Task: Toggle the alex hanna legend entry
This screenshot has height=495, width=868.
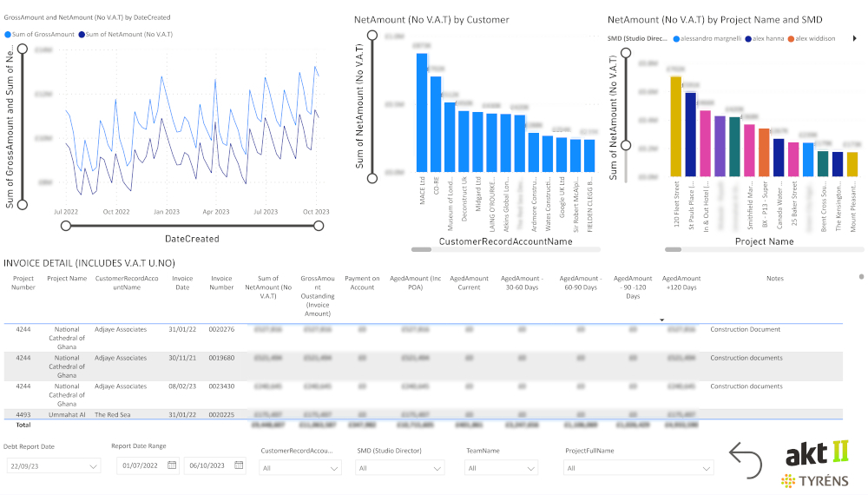Action: coord(768,38)
